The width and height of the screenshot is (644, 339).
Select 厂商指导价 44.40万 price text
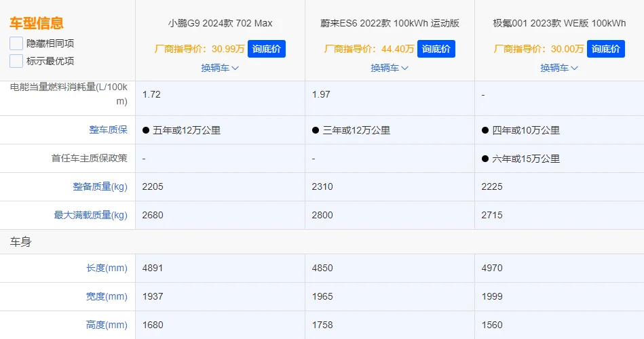click(369, 49)
